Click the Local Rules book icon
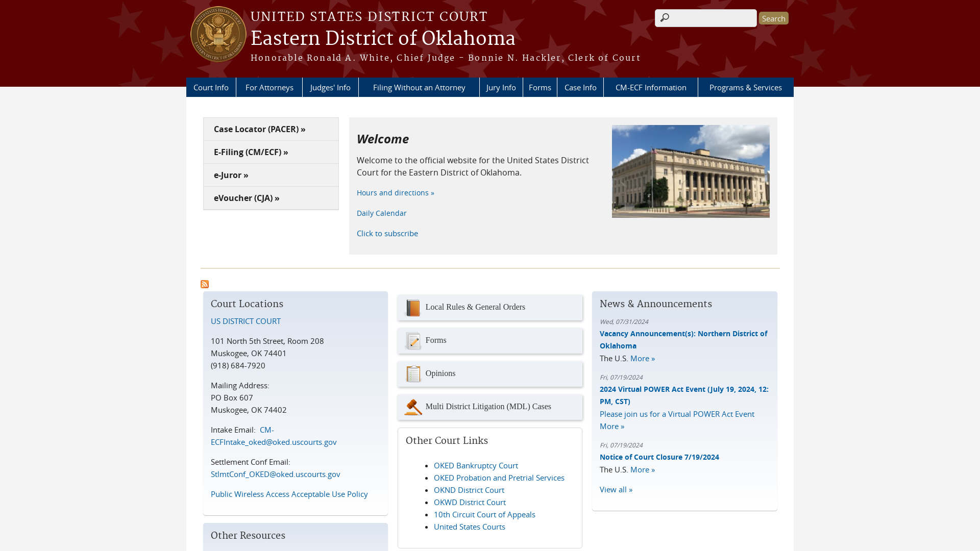Screen dimensions: 980x551 (413, 308)
